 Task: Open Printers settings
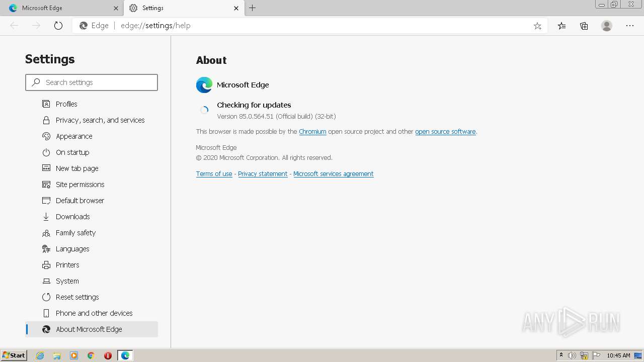pos(92,265)
